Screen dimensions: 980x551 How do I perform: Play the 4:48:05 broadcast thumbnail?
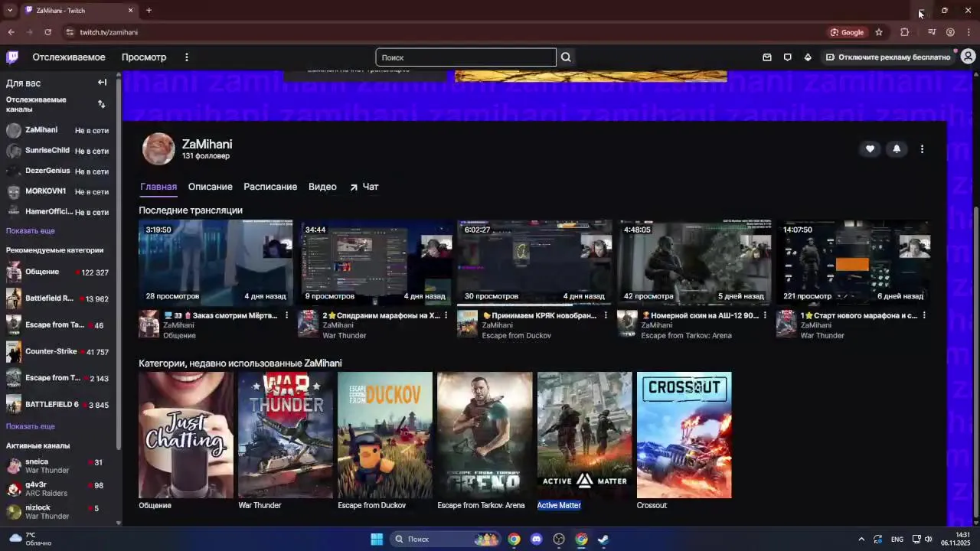pos(694,262)
